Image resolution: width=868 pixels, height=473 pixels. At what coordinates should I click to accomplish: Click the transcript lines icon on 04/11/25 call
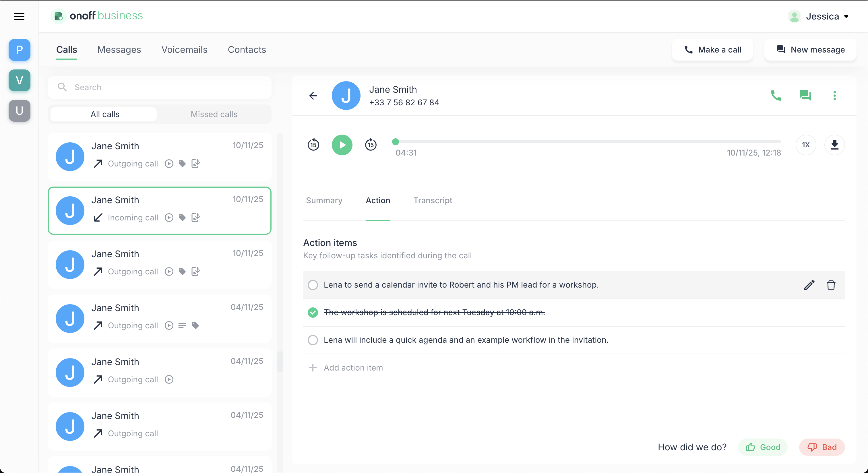[182, 325]
